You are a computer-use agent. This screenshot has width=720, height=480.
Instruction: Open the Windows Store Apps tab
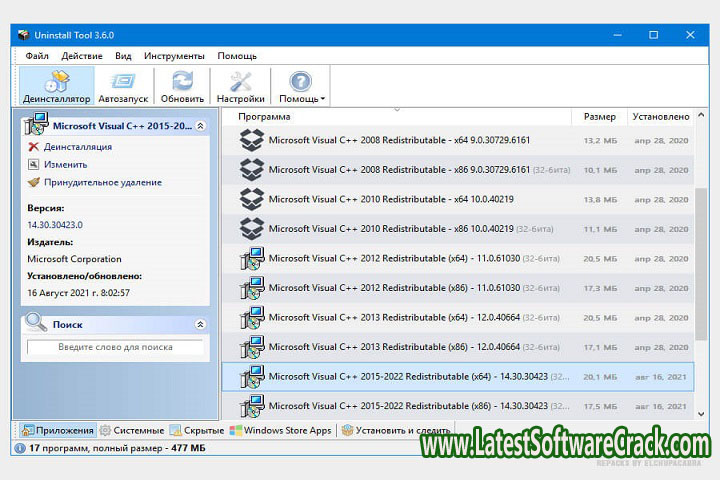[x=281, y=431]
